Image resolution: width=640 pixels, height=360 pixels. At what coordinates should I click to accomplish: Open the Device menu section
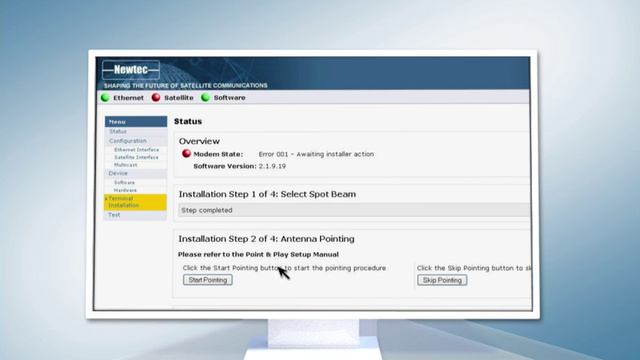[118, 173]
